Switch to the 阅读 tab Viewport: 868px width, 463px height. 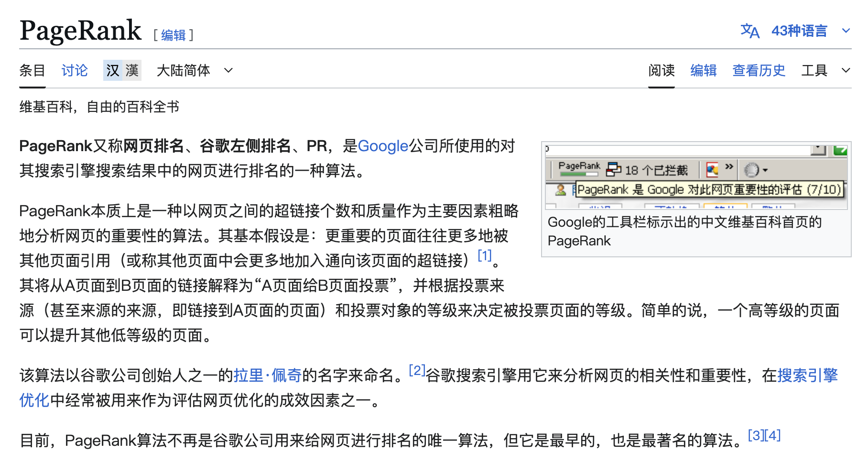click(x=662, y=70)
